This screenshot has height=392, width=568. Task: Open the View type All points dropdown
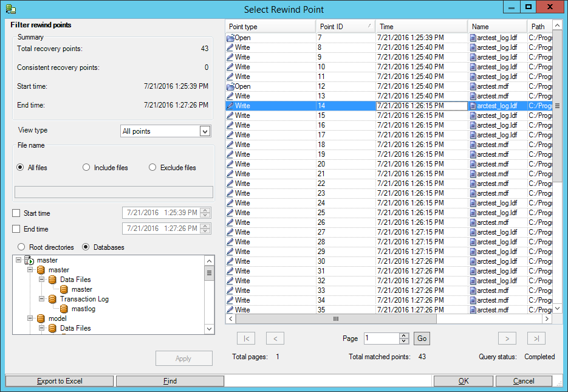tap(205, 131)
